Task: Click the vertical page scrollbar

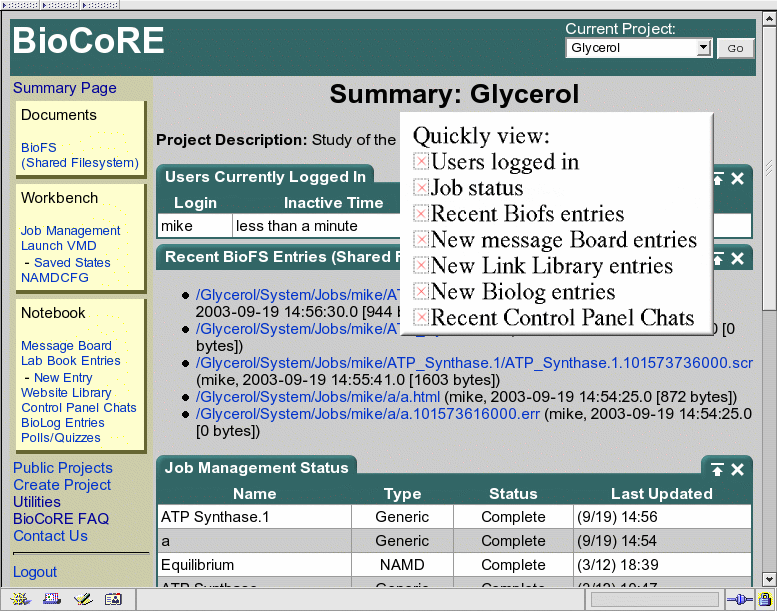Action: coord(768,300)
